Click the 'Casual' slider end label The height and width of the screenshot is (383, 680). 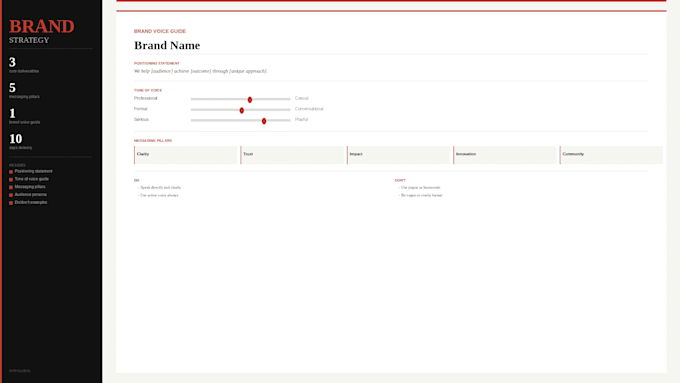pos(301,98)
